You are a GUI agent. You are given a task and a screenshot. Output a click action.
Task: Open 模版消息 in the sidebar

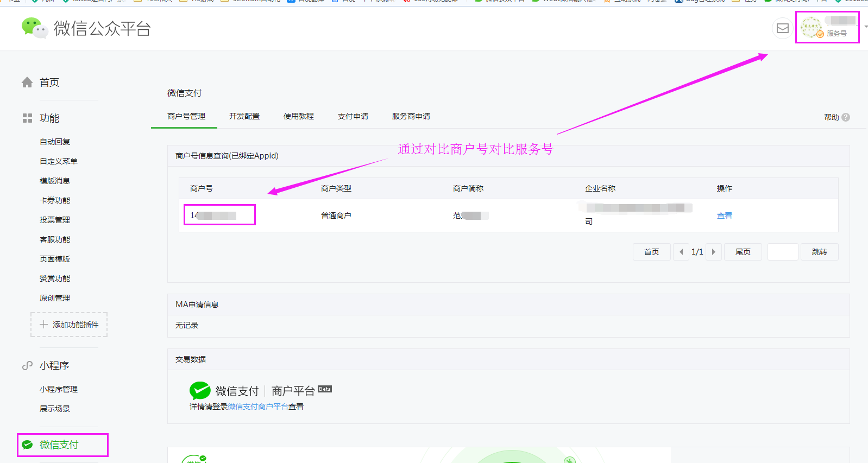pyautogui.click(x=55, y=181)
